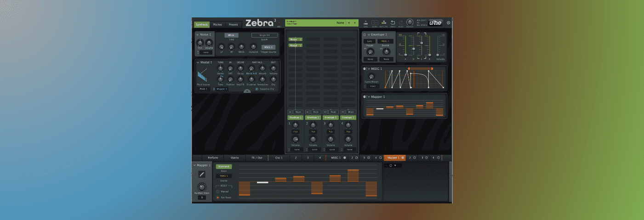Click the Save icon in top toolbar

(x=365, y=23)
